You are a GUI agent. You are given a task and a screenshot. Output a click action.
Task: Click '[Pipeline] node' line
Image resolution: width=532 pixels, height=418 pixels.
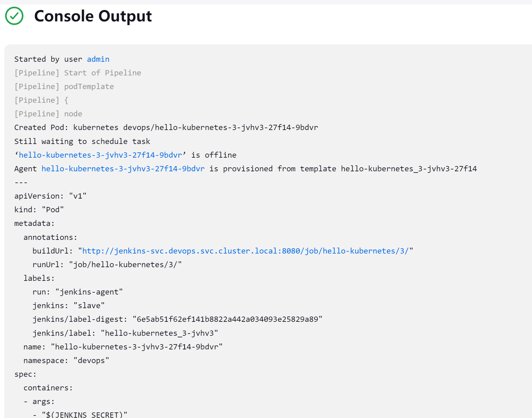pos(48,114)
